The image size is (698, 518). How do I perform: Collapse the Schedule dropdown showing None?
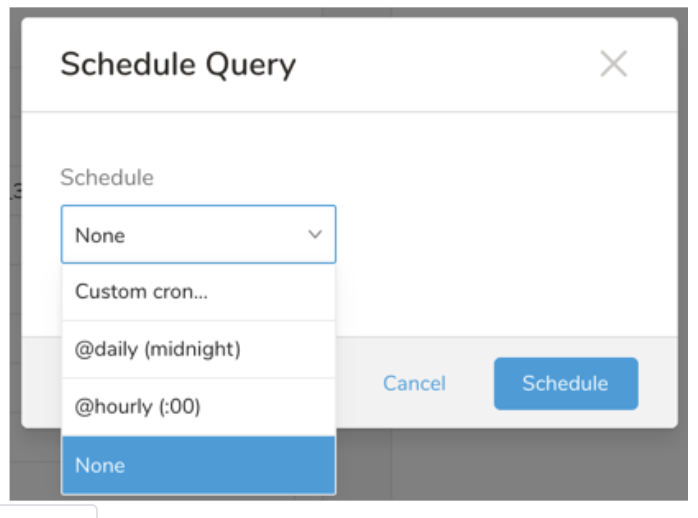(198, 235)
